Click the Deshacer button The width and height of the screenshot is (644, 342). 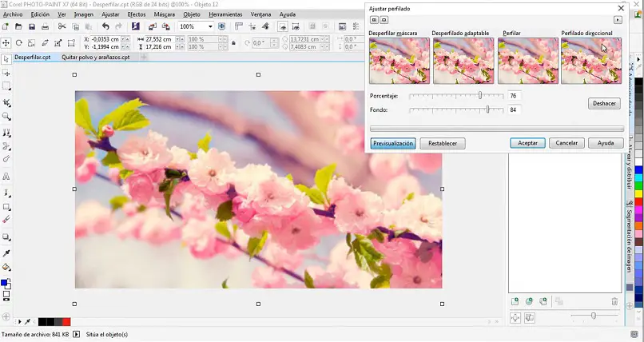[604, 103]
